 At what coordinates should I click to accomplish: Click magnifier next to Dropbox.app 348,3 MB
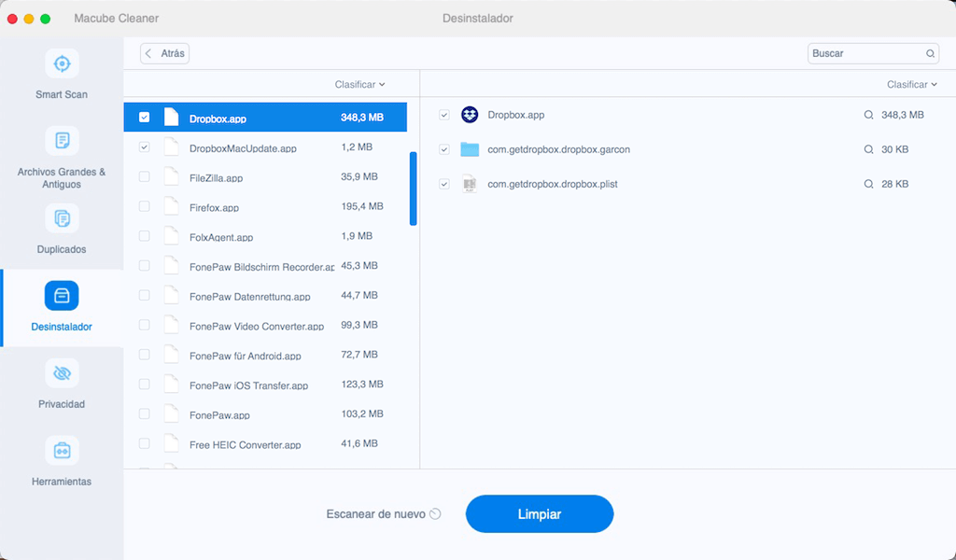pos(868,115)
